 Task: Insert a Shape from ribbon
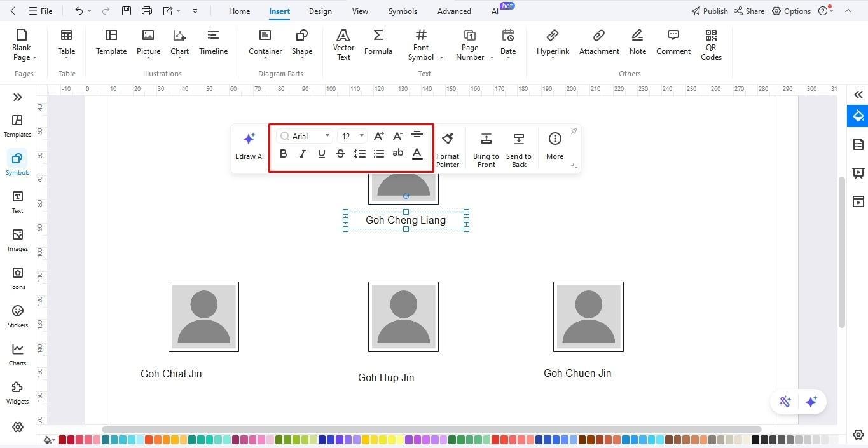coord(302,43)
